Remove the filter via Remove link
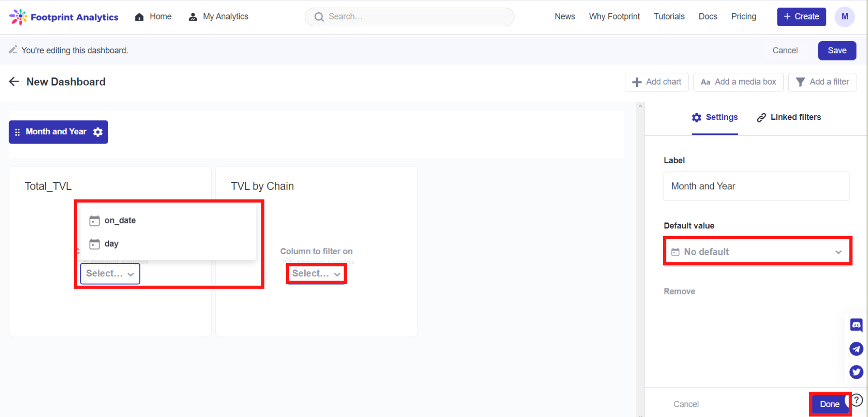This screenshot has height=417, width=868. (x=679, y=292)
